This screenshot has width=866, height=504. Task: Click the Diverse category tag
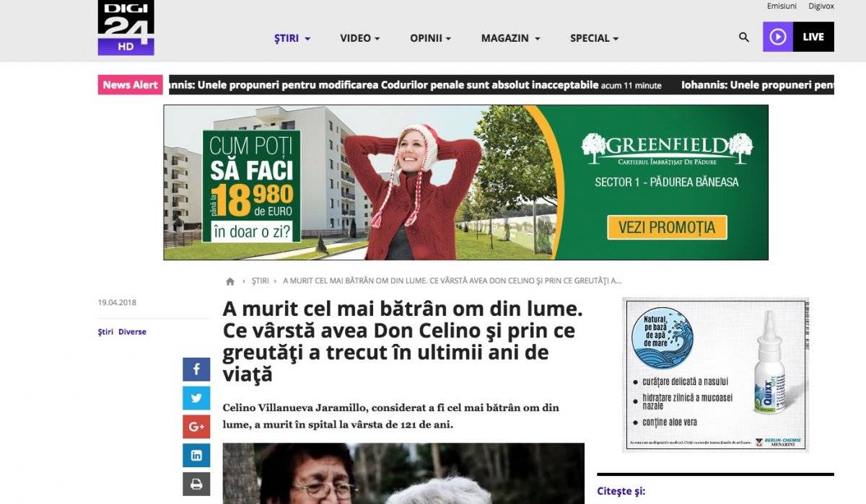pyautogui.click(x=132, y=332)
